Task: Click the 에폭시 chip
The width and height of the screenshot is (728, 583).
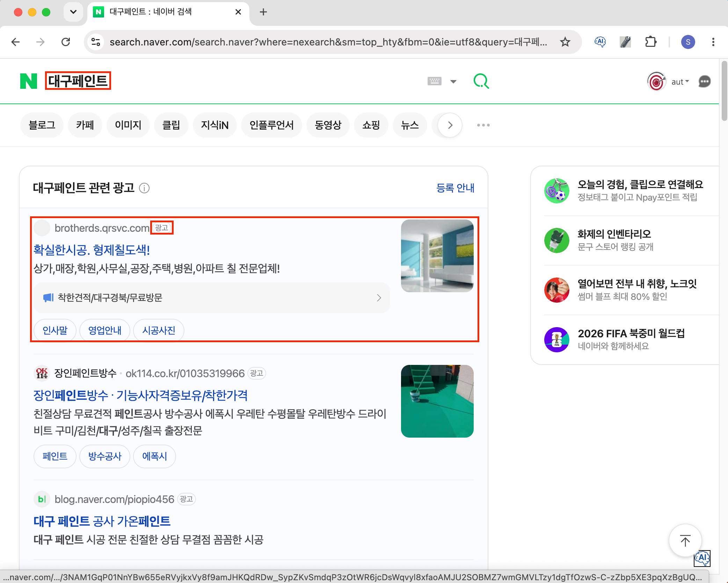Action: tap(154, 456)
